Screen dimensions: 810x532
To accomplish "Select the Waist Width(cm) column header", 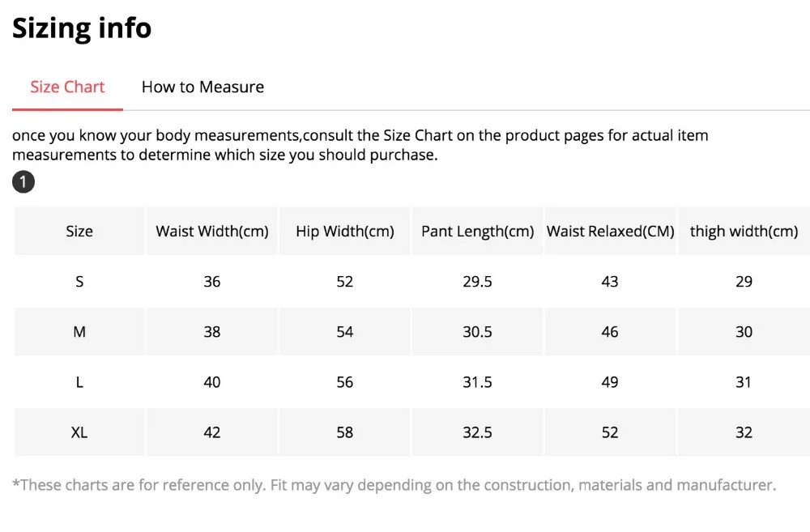I will pyautogui.click(x=211, y=231).
